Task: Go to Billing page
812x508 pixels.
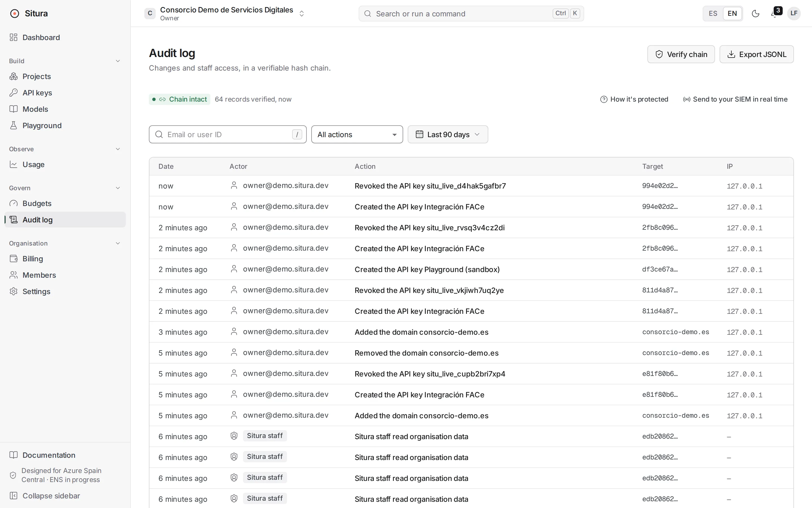Action: point(65,259)
